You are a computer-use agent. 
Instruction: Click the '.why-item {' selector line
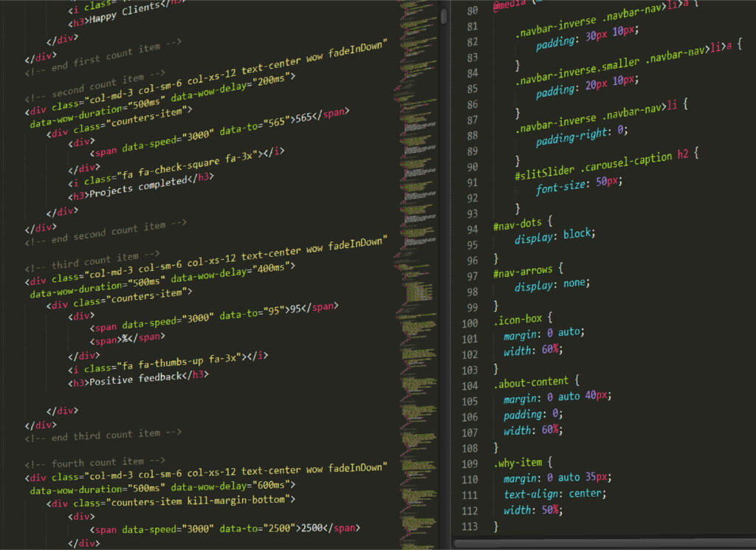(523, 462)
